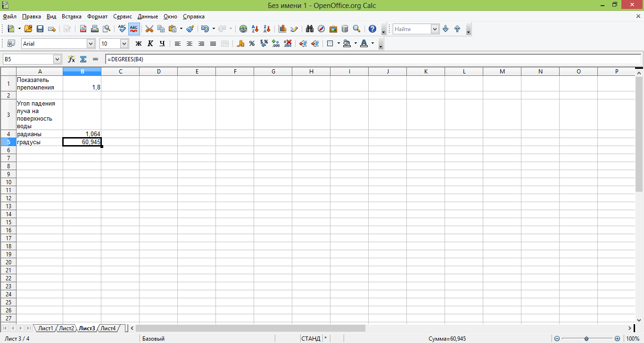Click the zoom slider handle
The image size is (644, 343).
586,338
